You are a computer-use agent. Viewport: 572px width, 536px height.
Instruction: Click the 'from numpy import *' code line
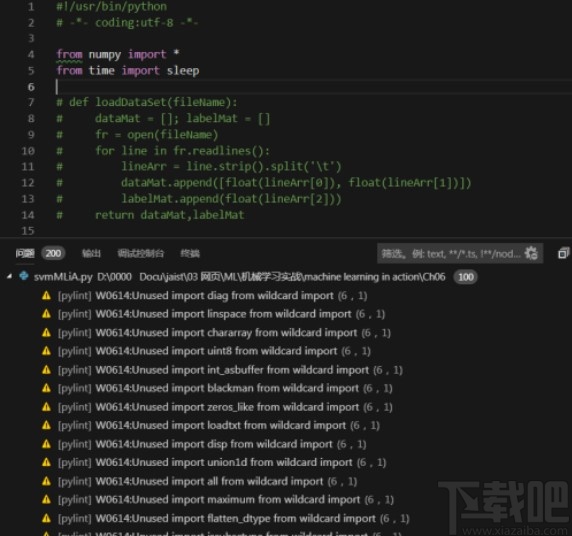pyautogui.click(x=118, y=54)
